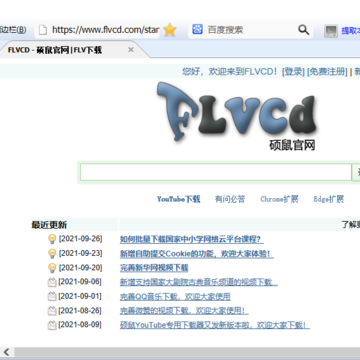Click the magnifier search icon
This screenshot has width=360, height=360.
303,30
